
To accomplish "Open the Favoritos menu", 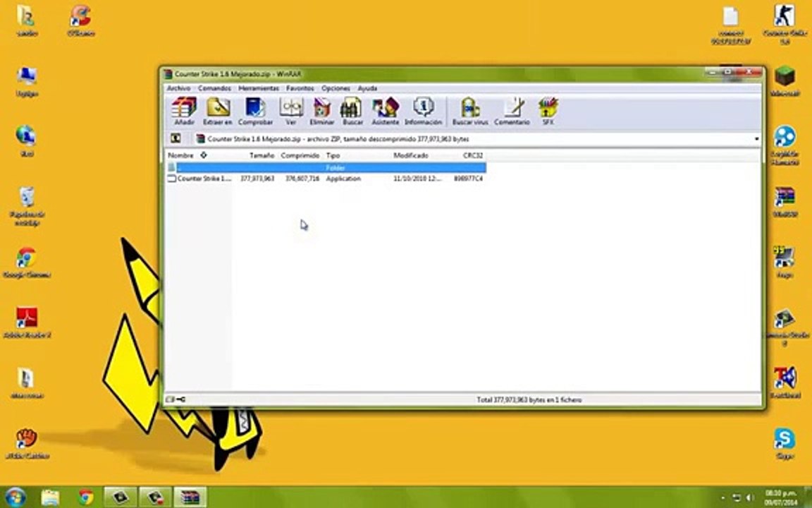I will [300, 88].
